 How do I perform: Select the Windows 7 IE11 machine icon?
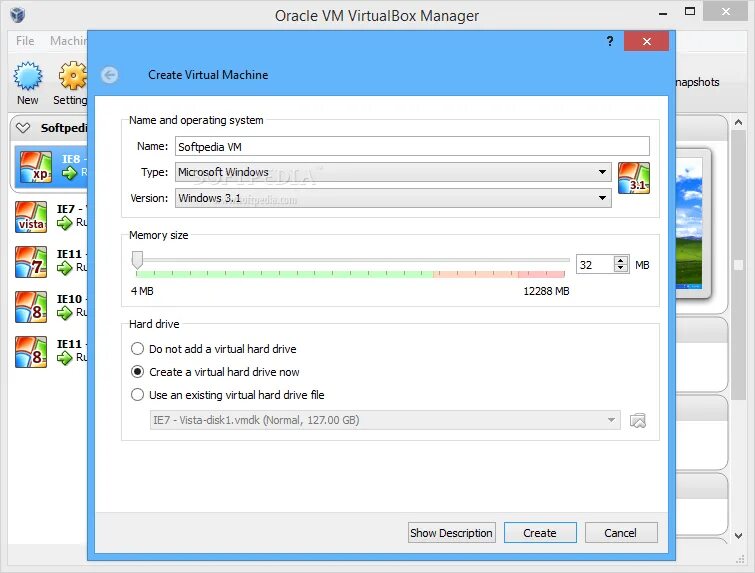31,262
